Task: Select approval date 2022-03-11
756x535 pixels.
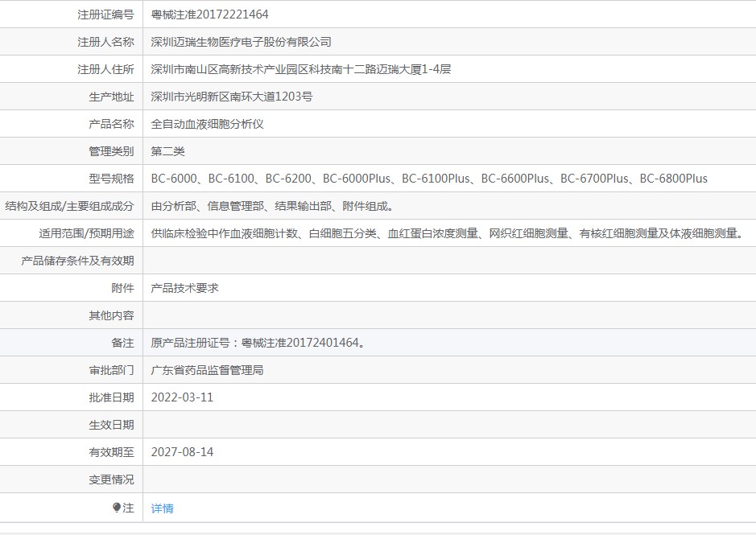Action: (x=182, y=397)
